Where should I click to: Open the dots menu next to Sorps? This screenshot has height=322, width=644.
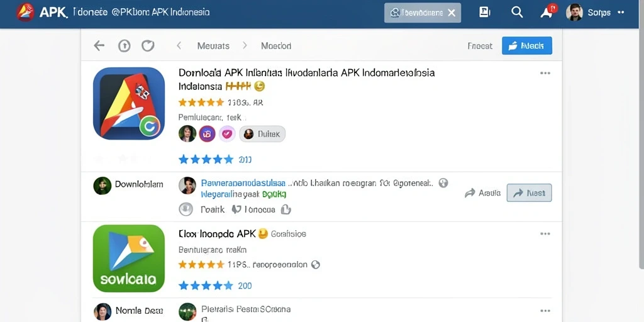[x=621, y=13]
